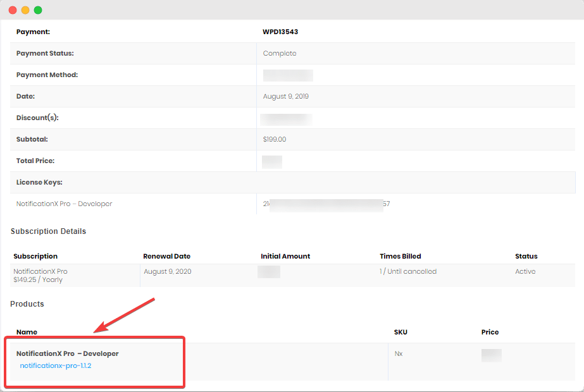The width and height of the screenshot is (584, 392).
Task: Click the 'Payment Status:' label
Action: click(45, 53)
